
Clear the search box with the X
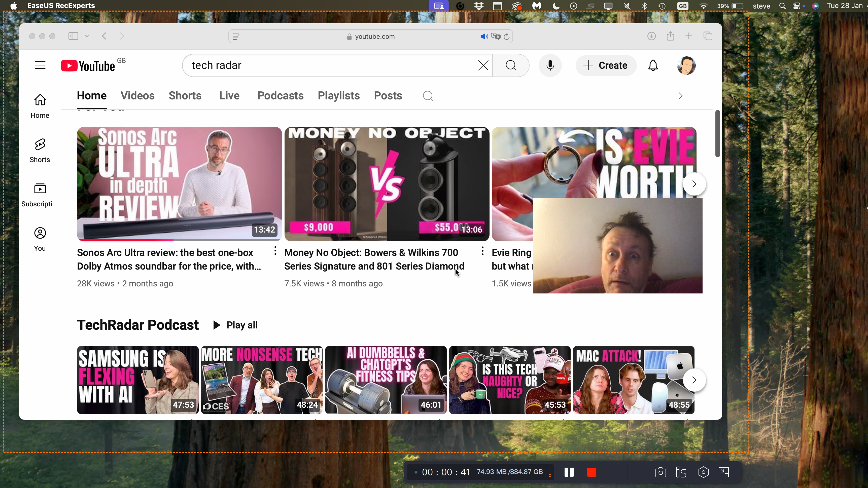[483, 65]
